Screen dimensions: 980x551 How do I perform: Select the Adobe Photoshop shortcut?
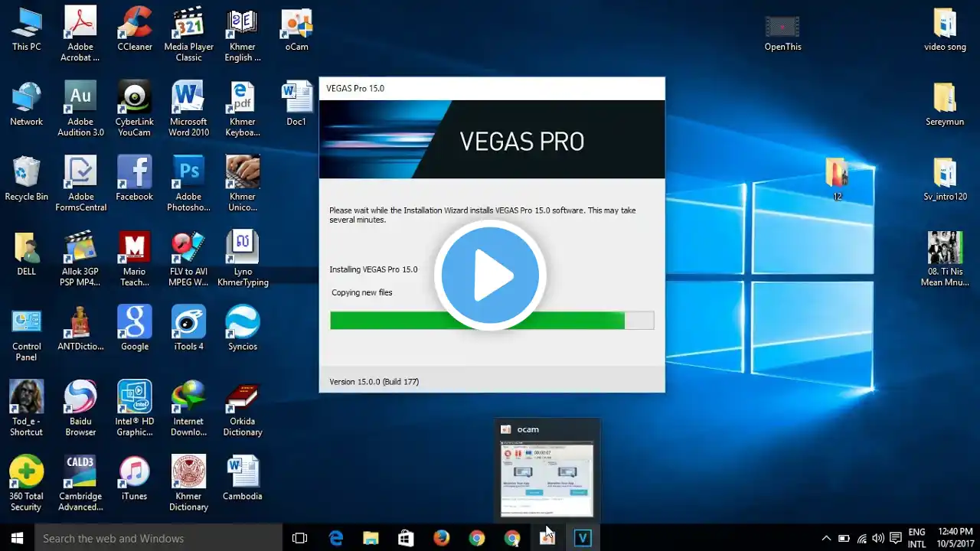click(188, 184)
